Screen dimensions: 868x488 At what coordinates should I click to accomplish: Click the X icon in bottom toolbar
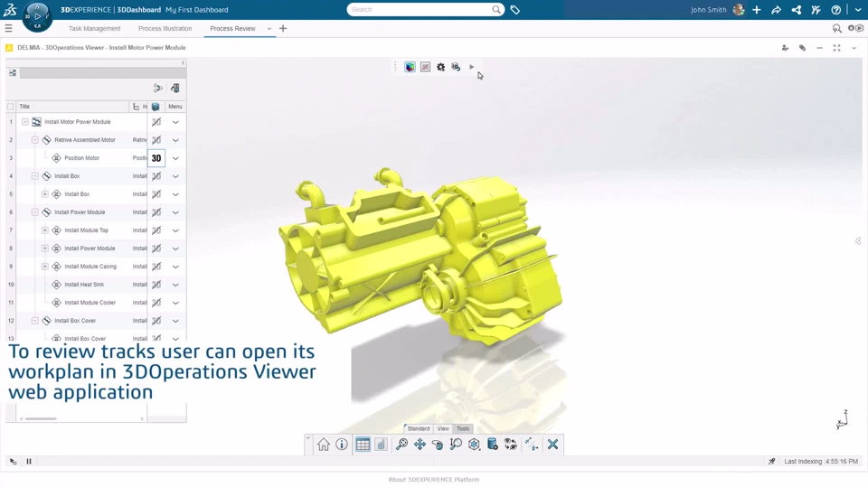pos(552,445)
